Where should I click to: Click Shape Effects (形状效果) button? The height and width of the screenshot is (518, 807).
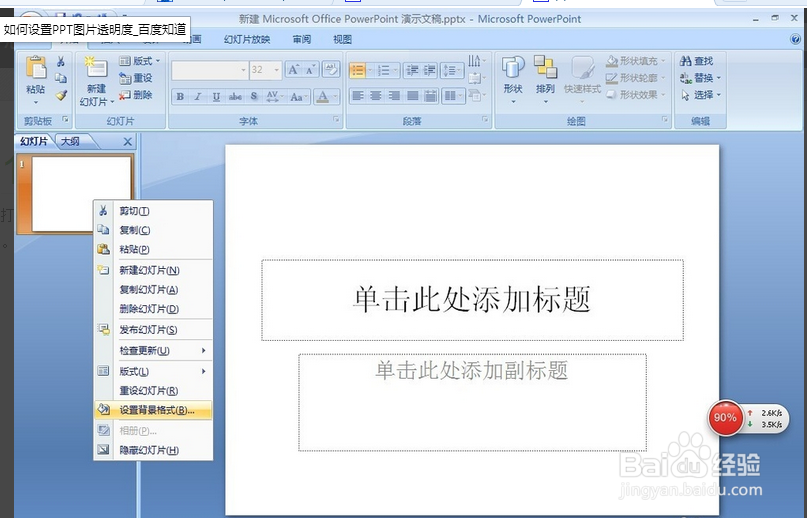[636, 95]
